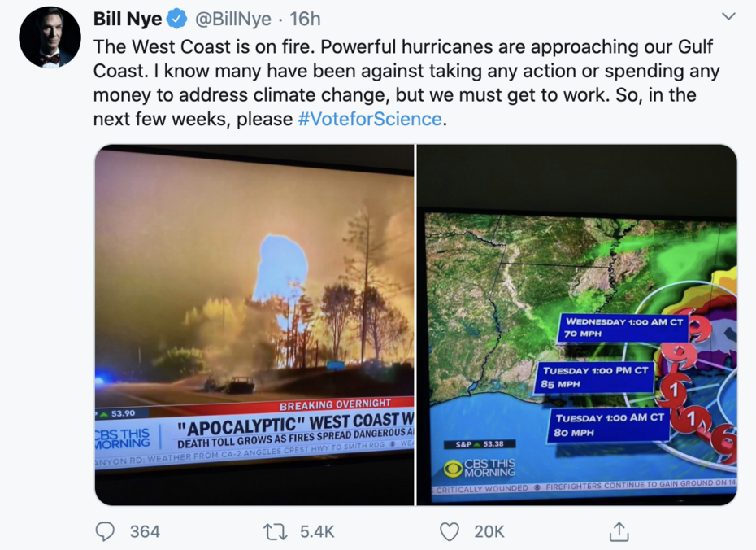Open the #VoteforScience hashtag
This screenshot has width=756, height=550.
point(371,119)
